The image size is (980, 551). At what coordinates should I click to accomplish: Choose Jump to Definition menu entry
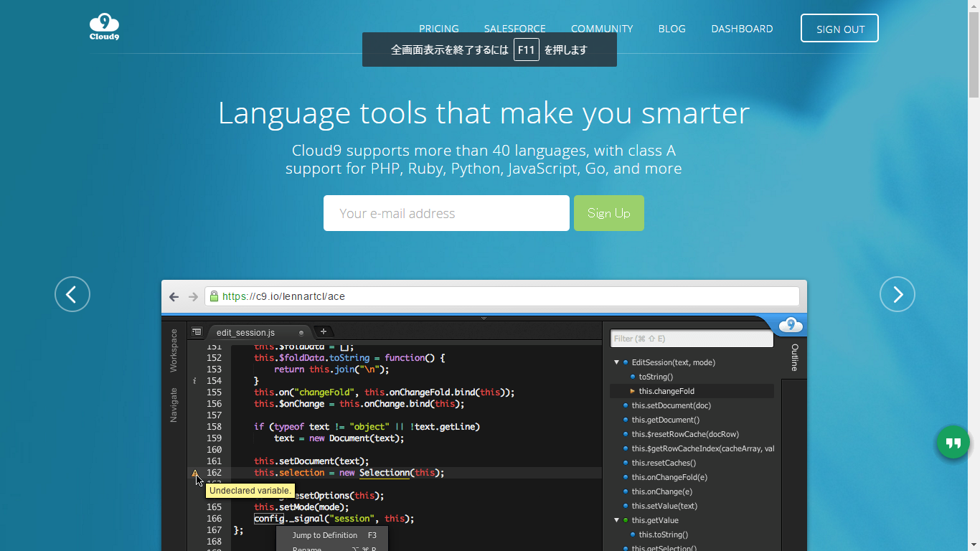332,535
